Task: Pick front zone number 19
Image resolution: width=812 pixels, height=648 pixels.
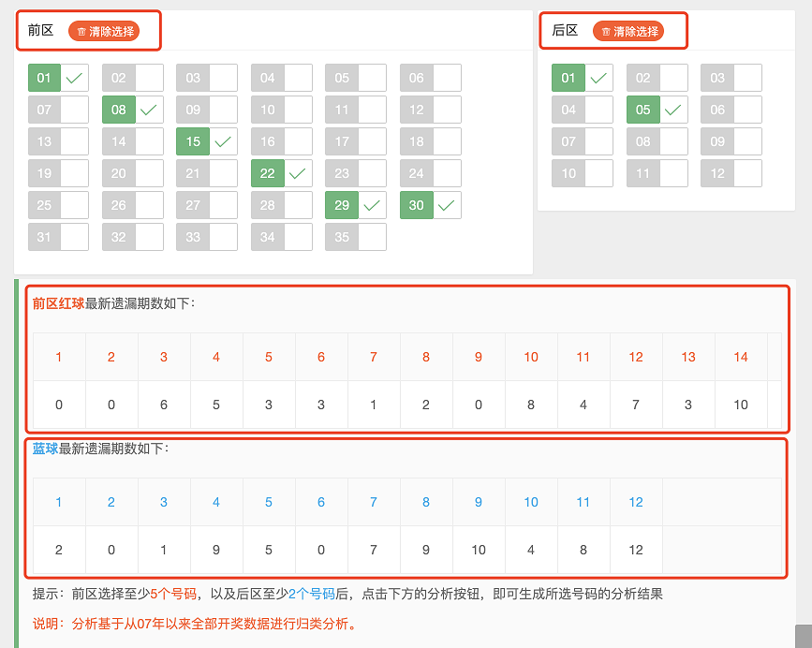Action: [x=58, y=173]
